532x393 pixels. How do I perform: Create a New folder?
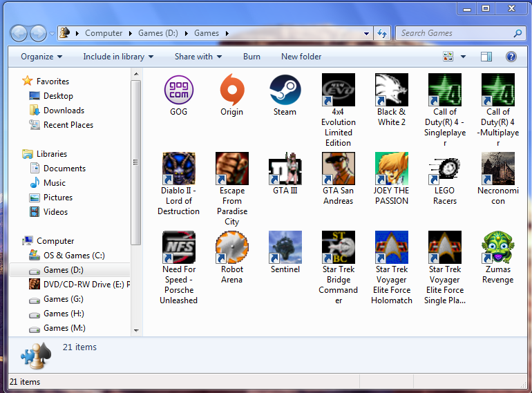pyautogui.click(x=301, y=57)
